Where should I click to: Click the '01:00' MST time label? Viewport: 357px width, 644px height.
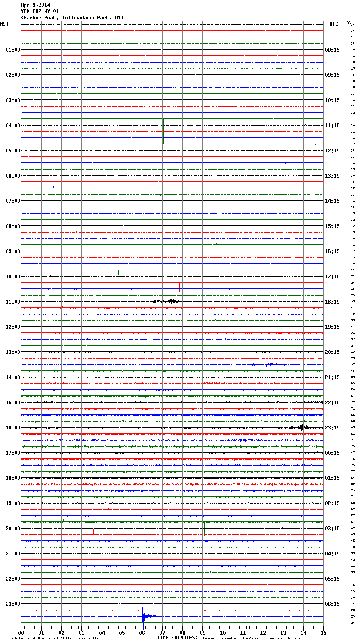(x=13, y=50)
